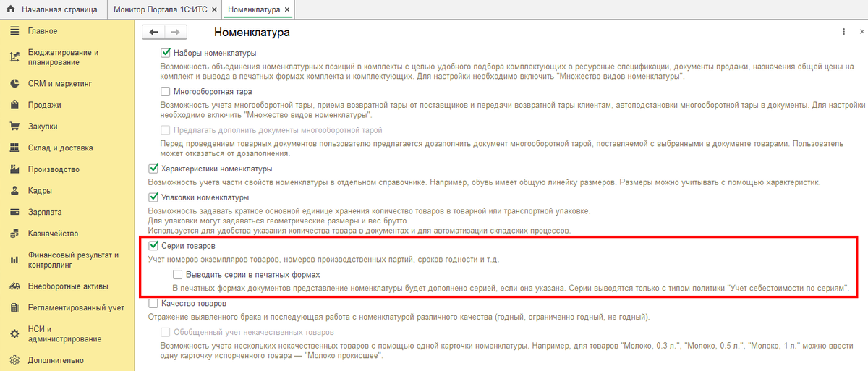Open the Главное section icon
Screen dimensions: 868x371
[x=14, y=31]
